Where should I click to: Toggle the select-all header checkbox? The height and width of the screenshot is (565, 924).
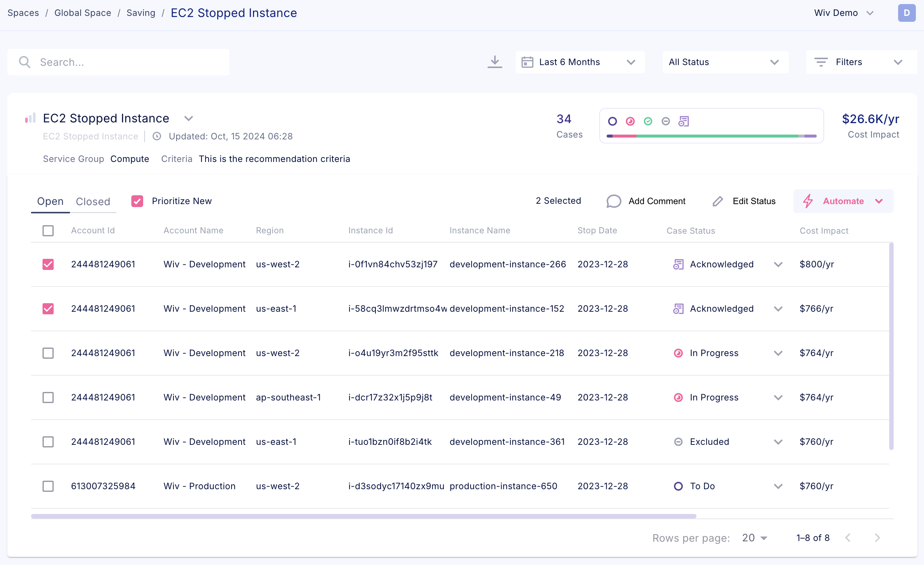(48, 231)
